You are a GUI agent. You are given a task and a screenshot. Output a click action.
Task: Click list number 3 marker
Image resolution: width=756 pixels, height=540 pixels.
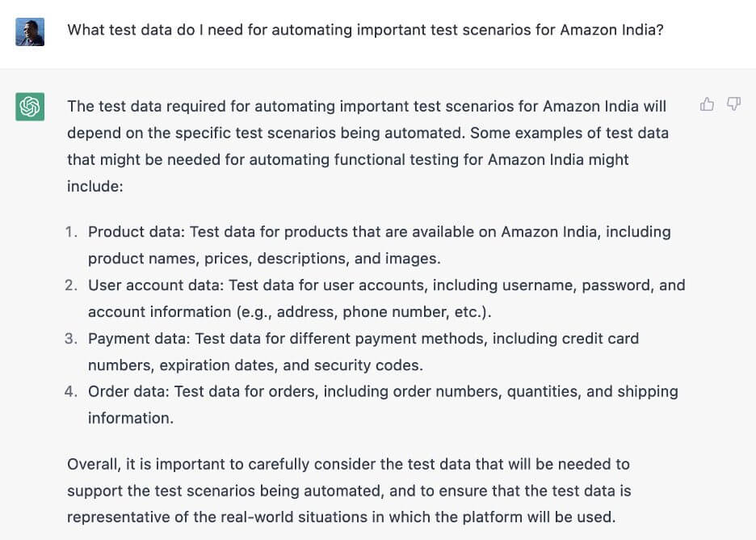click(x=71, y=339)
